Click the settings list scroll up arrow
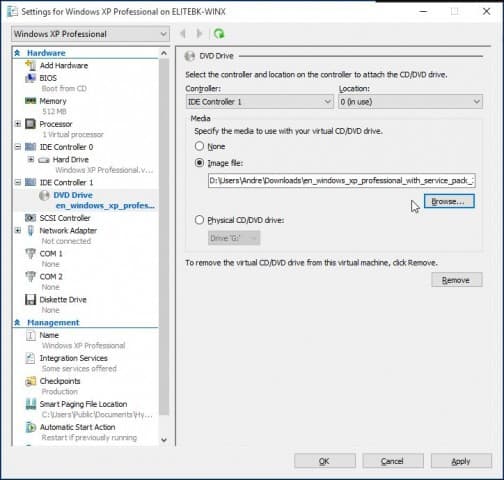 point(164,53)
